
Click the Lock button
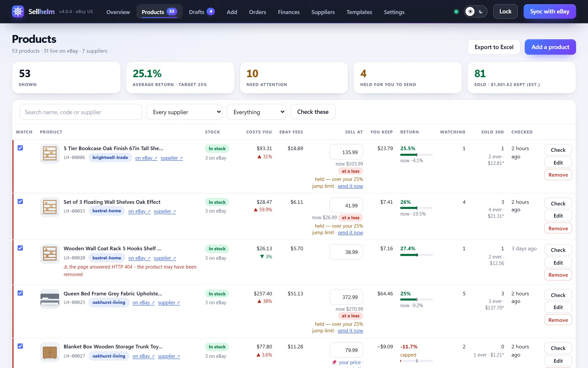pyautogui.click(x=505, y=11)
